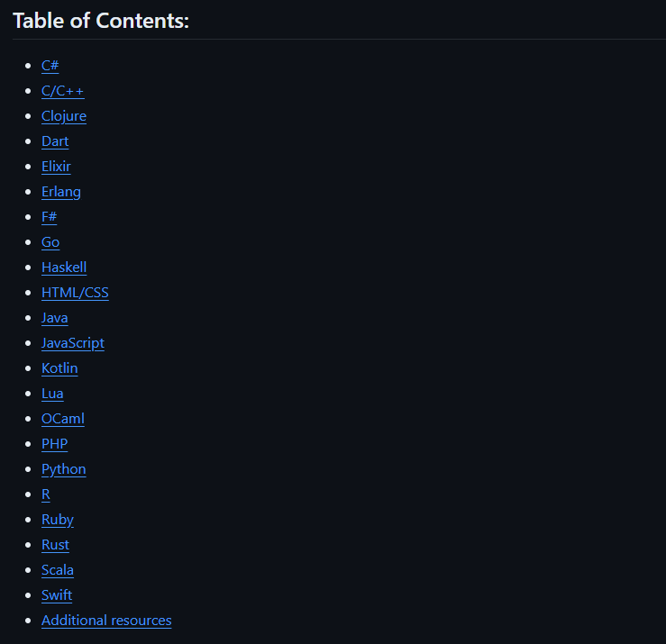Screen dimensions: 666x644
Task: Click the Rust link
Action: point(55,545)
